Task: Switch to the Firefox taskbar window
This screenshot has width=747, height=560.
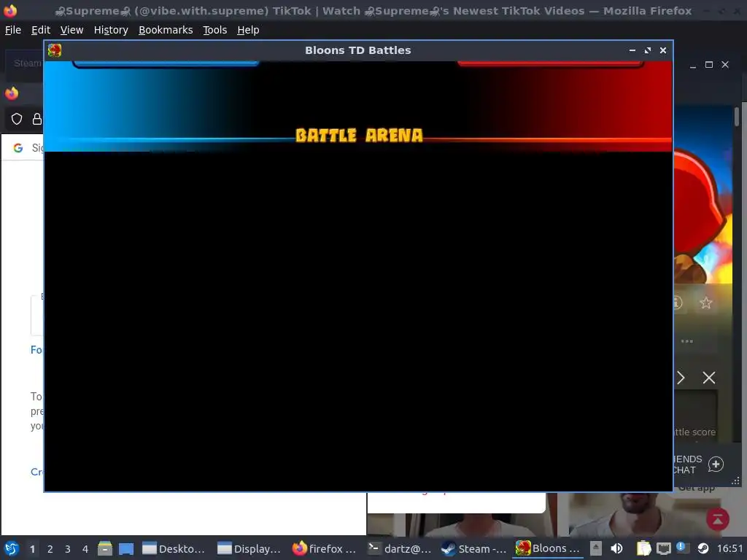Action: (324, 548)
